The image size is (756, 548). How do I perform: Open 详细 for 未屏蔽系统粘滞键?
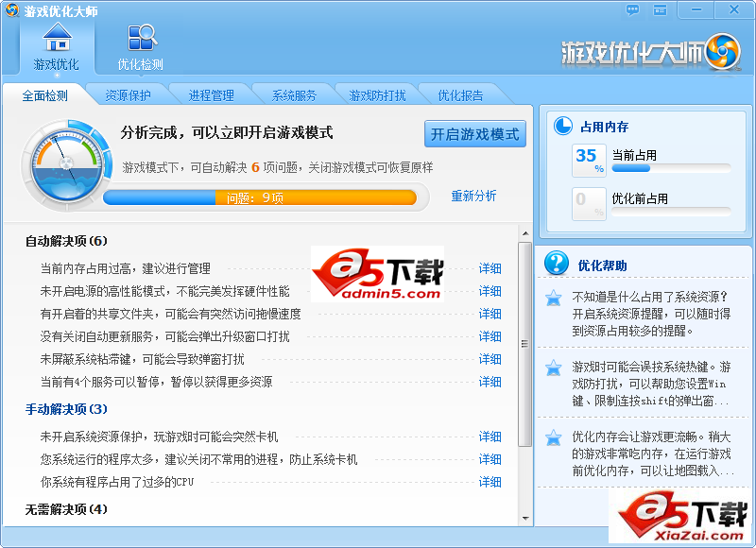490,359
